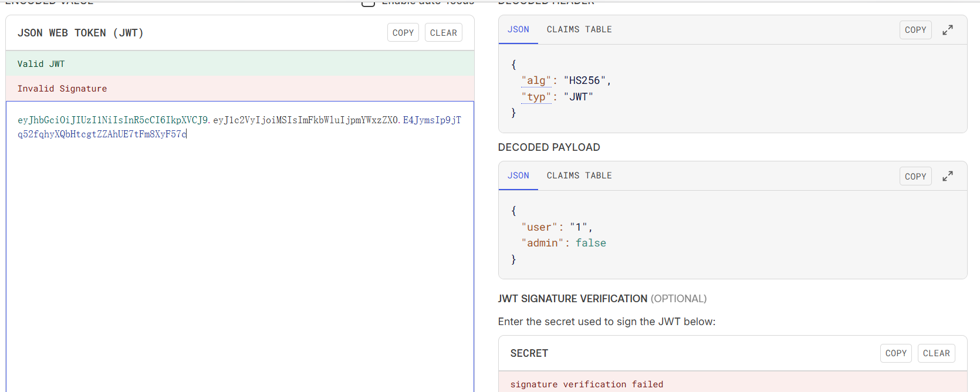This screenshot has height=392, width=980.
Task: Copy the decoded payload JSON
Action: [915, 176]
